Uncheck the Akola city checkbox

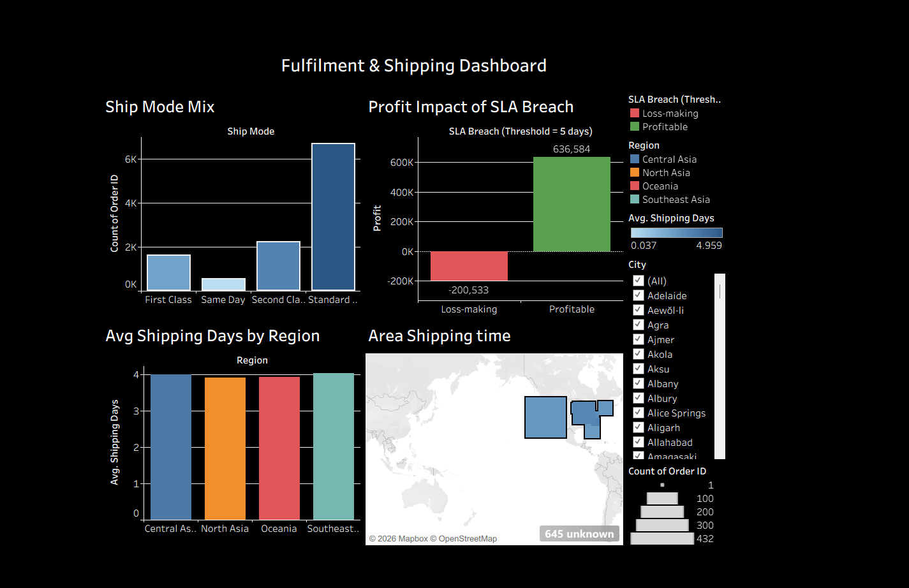click(638, 354)
